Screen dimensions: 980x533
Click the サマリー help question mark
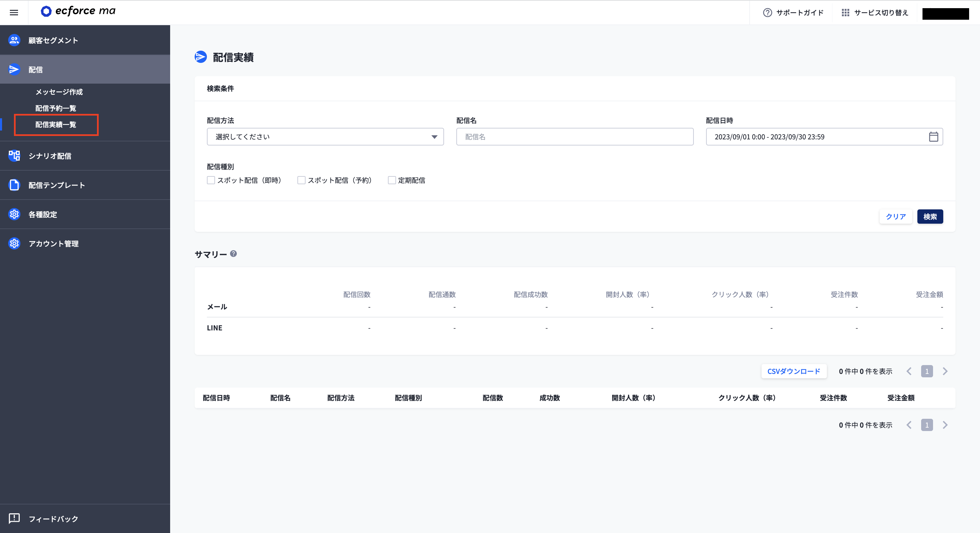[x=233, y=254]
